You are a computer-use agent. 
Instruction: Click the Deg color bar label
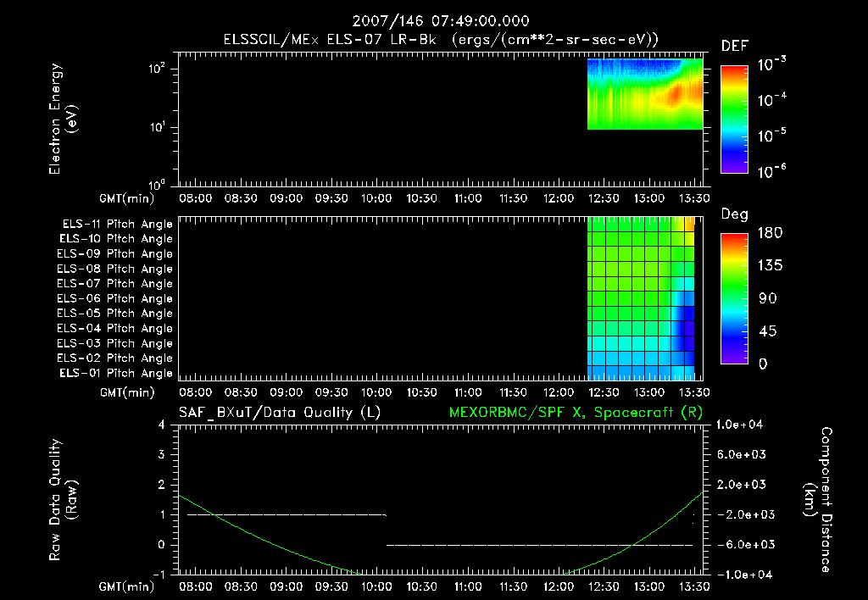(735, 214)
